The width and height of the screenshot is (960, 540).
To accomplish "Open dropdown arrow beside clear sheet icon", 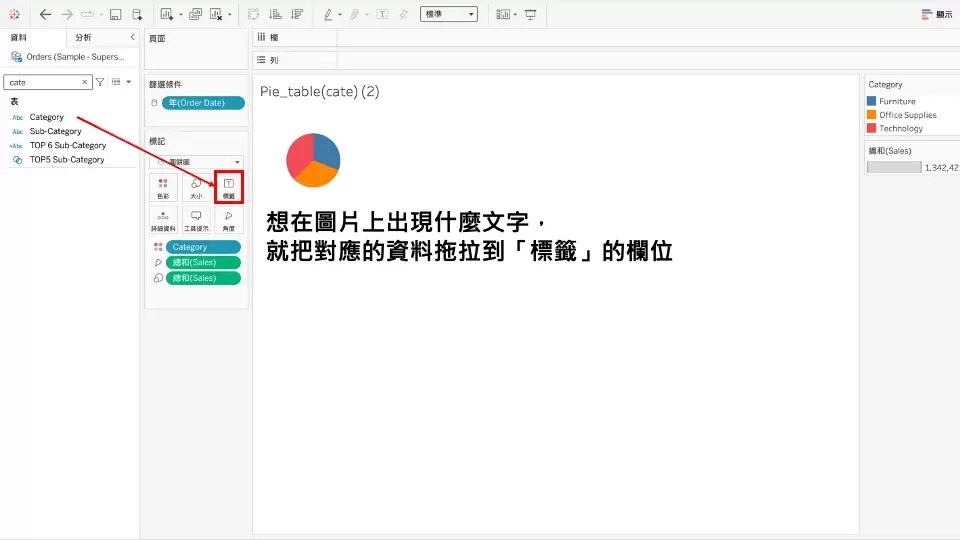I will (x=230, y=15).
